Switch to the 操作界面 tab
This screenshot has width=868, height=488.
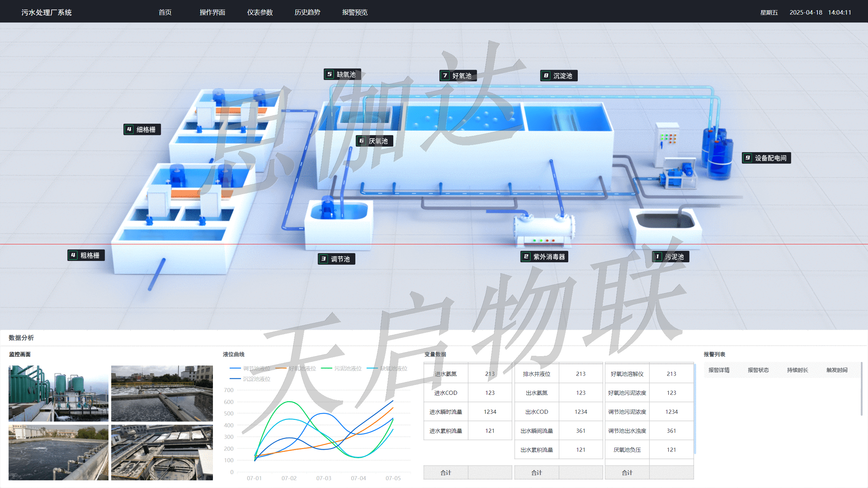[212, 12]
